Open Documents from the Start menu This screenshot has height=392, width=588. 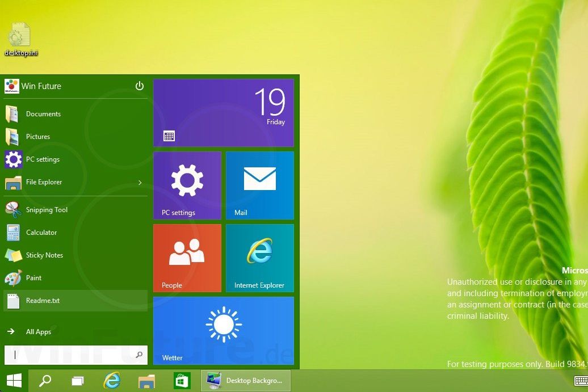tap(44, 114)
